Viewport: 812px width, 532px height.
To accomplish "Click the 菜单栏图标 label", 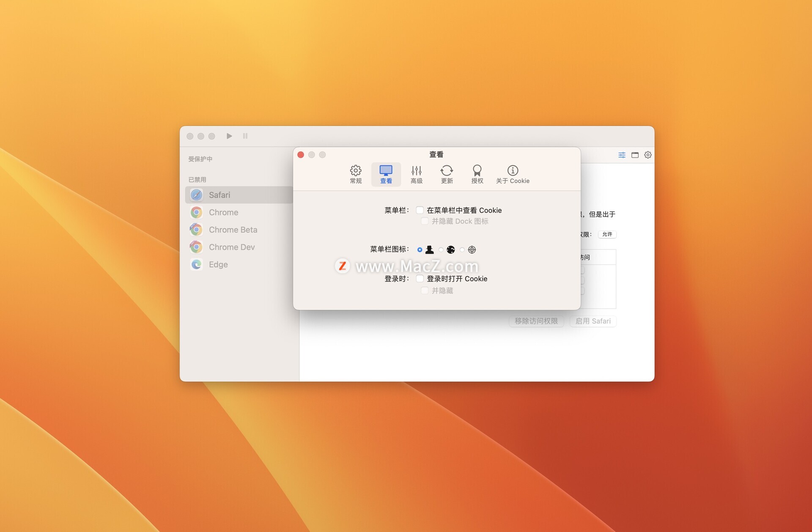I will pos(390,250).
